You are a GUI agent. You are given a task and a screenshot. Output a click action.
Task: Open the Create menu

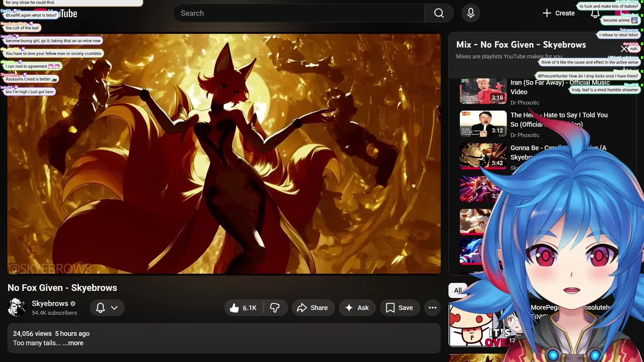[558, 13]
